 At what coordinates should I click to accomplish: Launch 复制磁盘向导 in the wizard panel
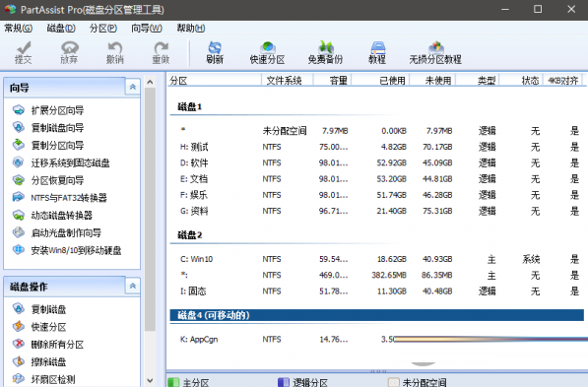point(48,127)
